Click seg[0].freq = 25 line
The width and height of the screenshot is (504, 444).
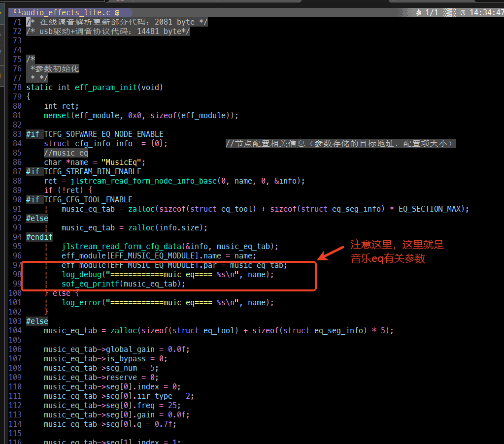point(112,405)
